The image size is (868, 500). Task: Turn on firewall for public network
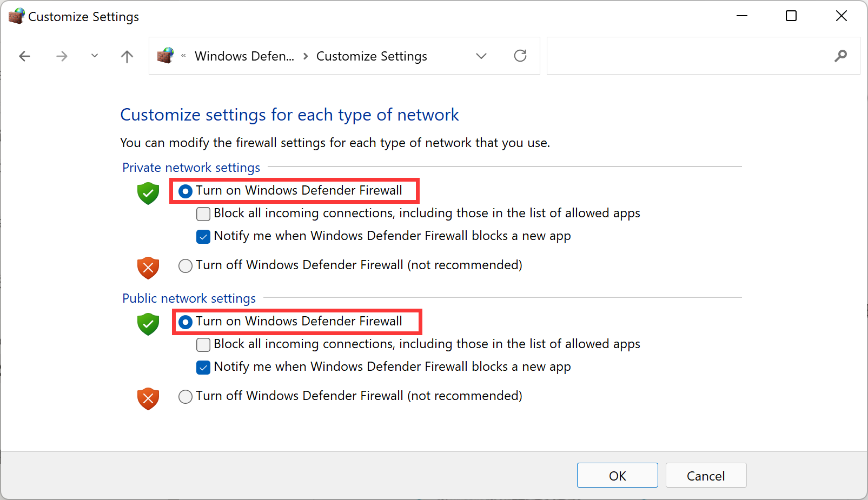tap(185, 322)
